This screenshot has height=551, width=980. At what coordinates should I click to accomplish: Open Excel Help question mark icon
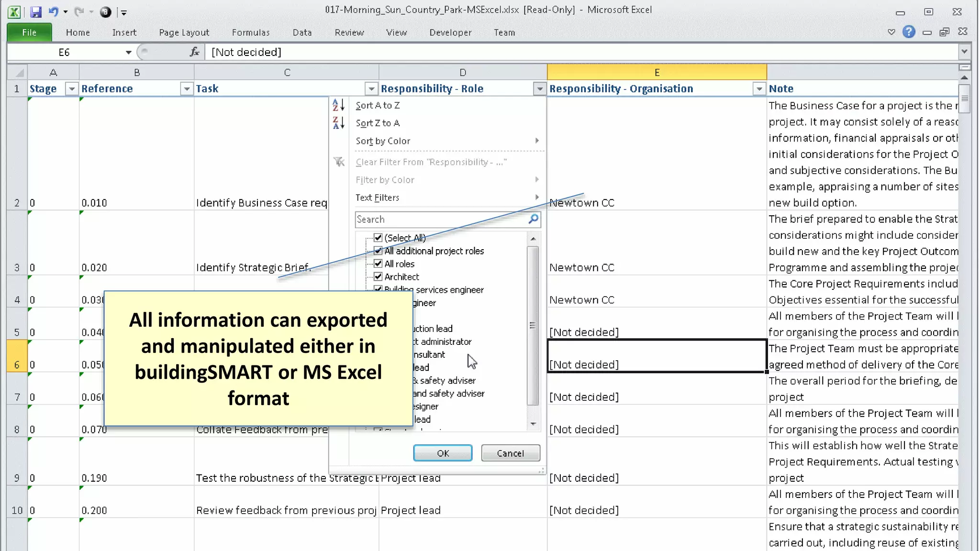click(909, 32)
